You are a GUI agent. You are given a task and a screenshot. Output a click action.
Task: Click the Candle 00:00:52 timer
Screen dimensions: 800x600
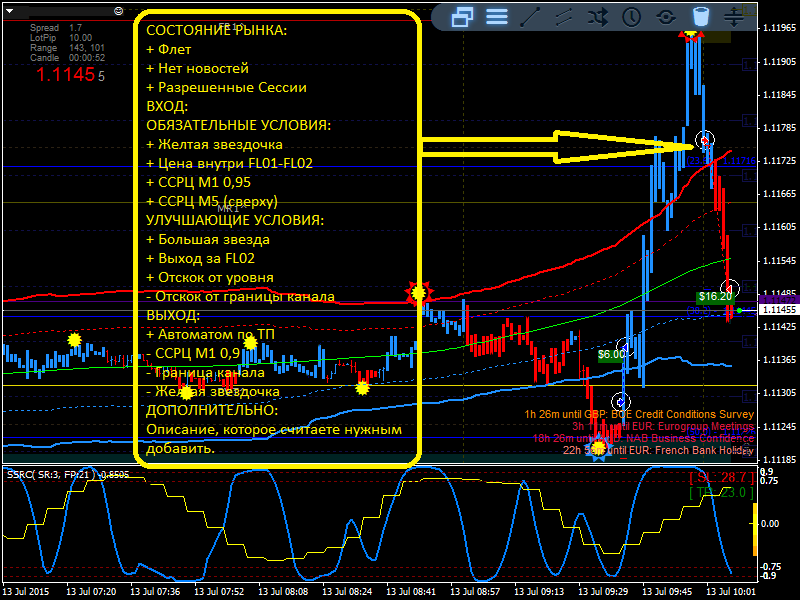tap(67, 58)
